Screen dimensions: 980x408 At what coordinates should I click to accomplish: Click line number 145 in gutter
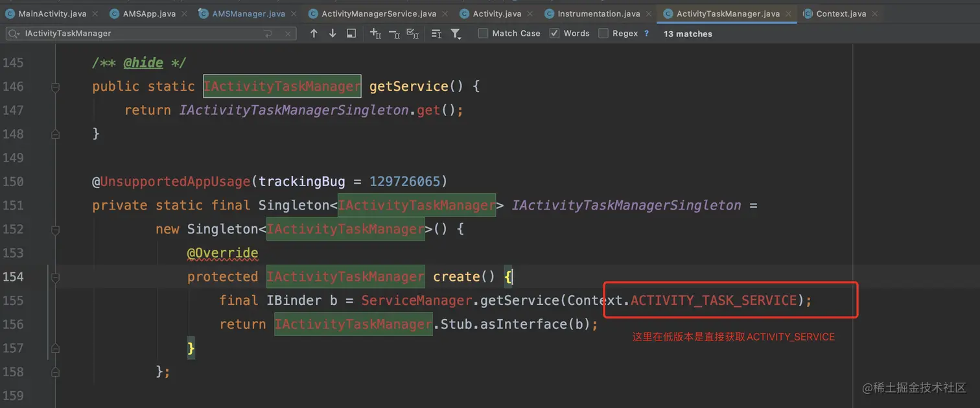pyautogui.click(x=13, y=62)
